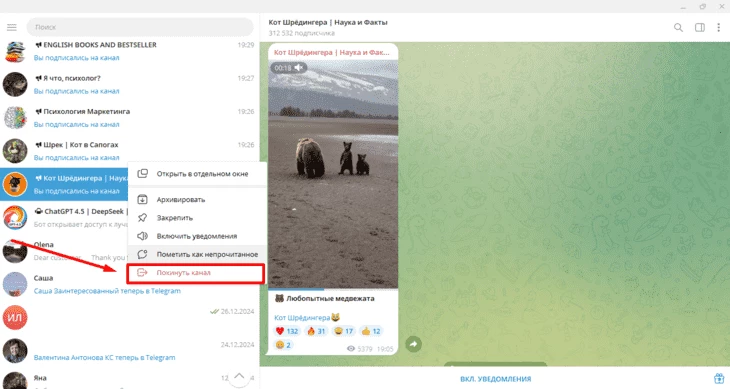Image resolution: width=730 pixels, height=389 pixels.
Task: Click the fire reaction with 31
Action: [x=316, y=331]
